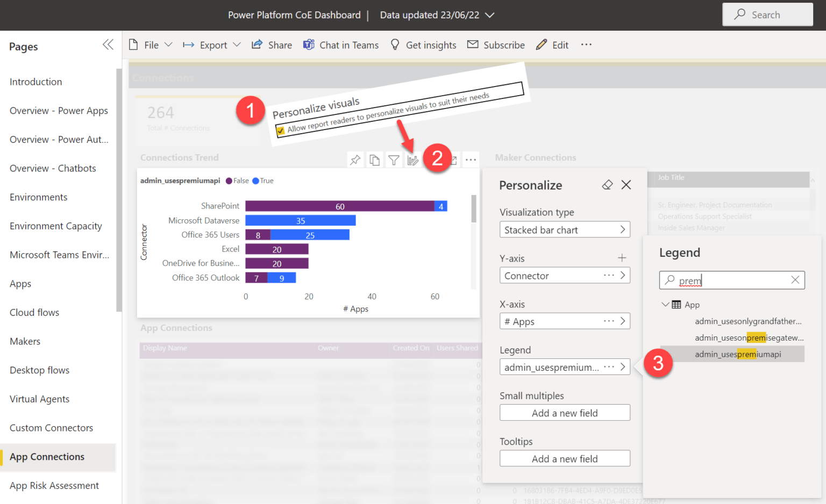Click the Get insights lightbulb icon
The width and height of the screenshot is (826, 504).
point(395,45)
